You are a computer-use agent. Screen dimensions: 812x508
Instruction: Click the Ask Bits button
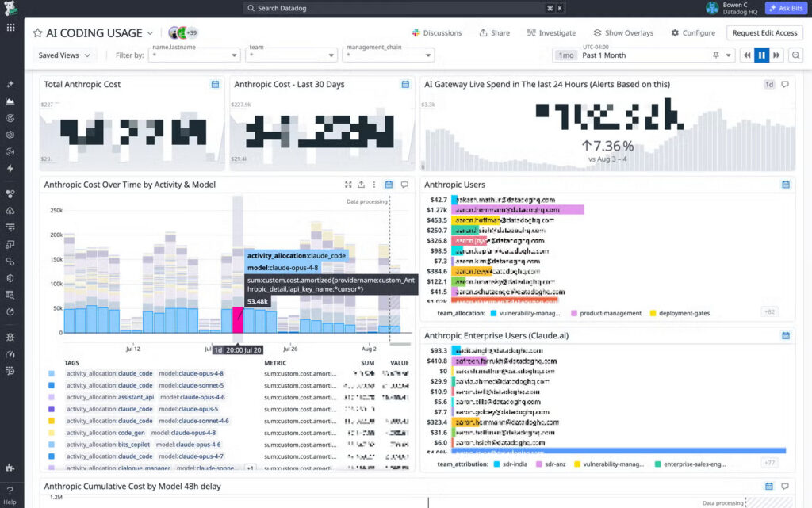pos(786,8)
